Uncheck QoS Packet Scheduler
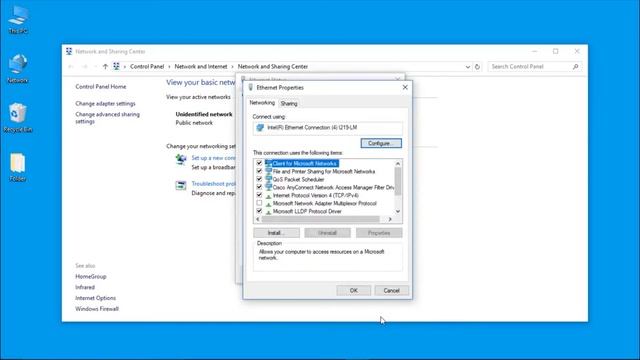 (259, 179)
